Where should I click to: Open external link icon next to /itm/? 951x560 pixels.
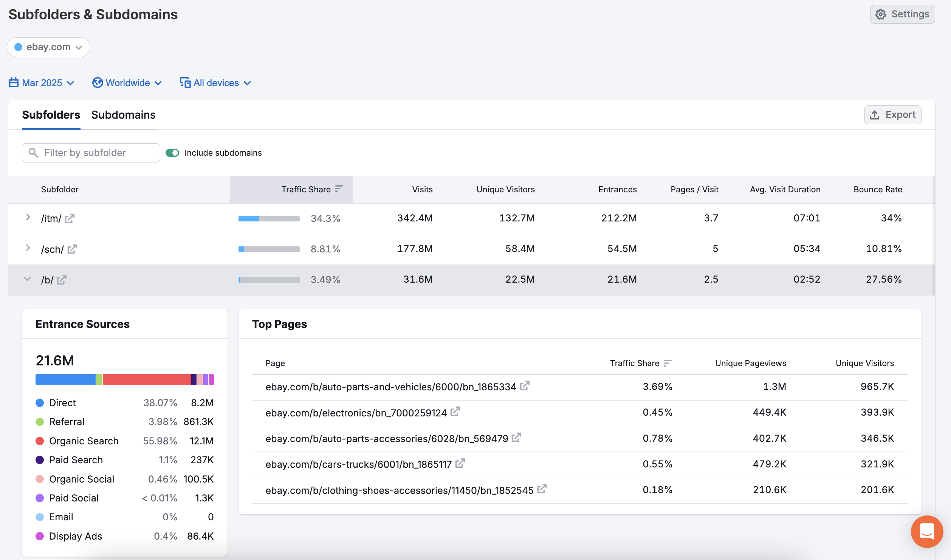tap(70, 218)
